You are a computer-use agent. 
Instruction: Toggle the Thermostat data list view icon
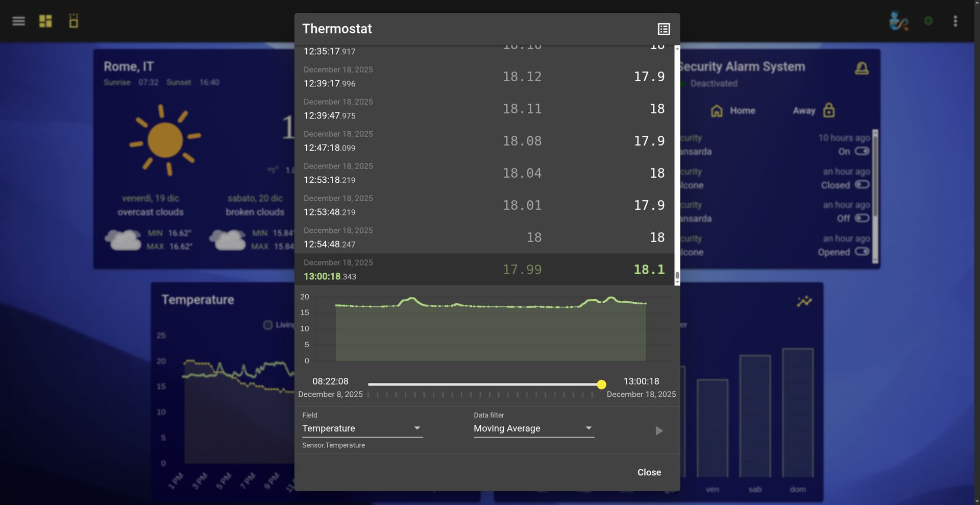[x=664, y=29]
